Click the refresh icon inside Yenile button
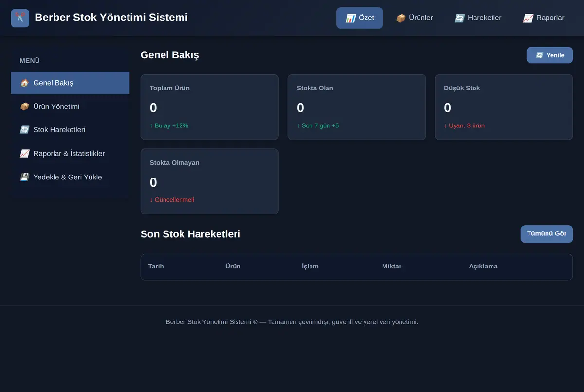Viewport: 584px width, 392px height. click(x=539, y=55)
